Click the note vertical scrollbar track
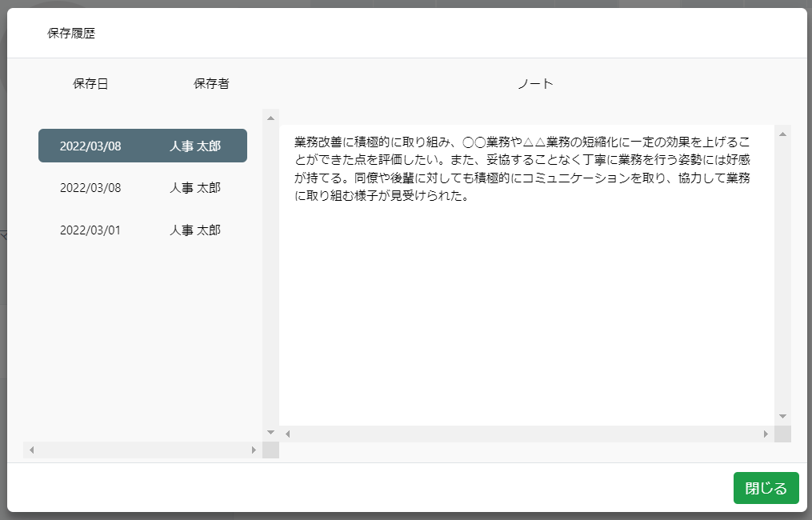Image resolution: width=812 pixels, height=520 pixels. pyautogui.click(x=782, y=272)
